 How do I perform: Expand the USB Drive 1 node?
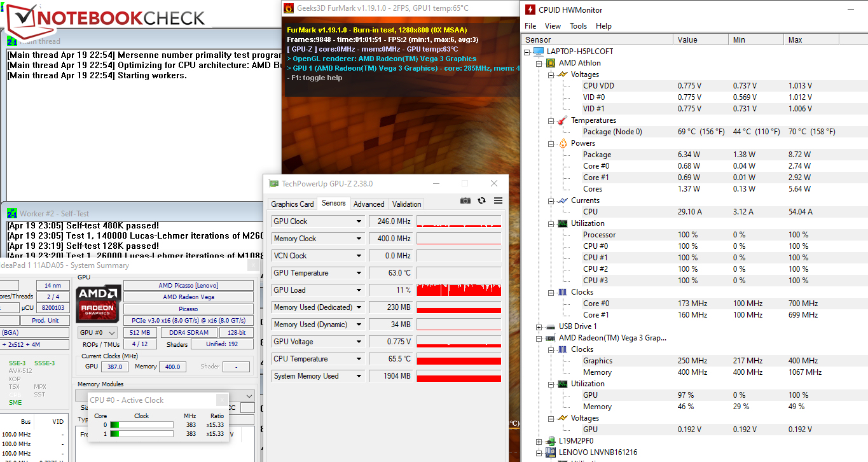[539, 326]
